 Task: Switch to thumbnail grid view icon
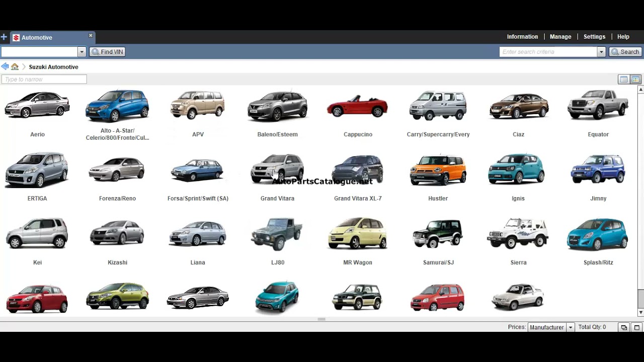[x=635, y=79]
